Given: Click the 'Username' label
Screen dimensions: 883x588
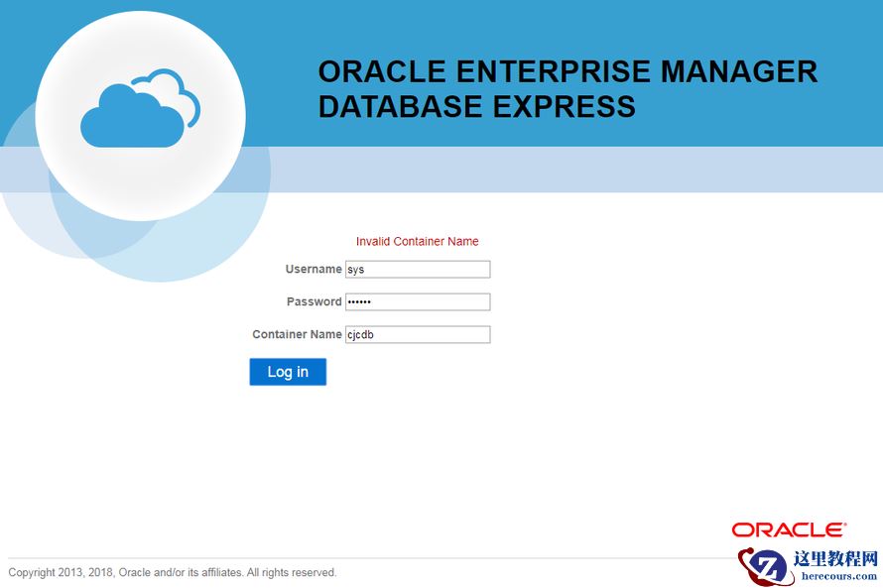Looking at the screenshot, I should (314, 269).
